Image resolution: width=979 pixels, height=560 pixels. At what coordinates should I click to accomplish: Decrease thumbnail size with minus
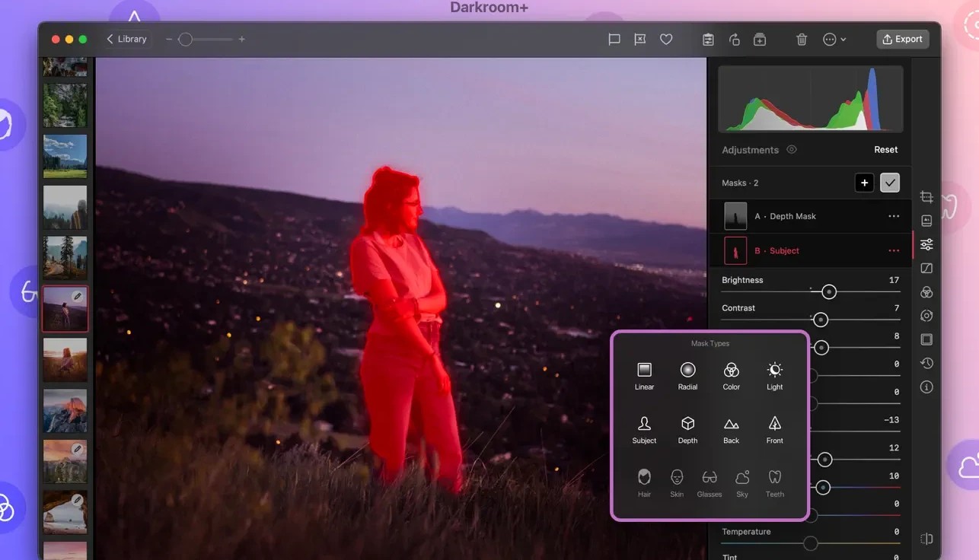[x=168, y=40]
